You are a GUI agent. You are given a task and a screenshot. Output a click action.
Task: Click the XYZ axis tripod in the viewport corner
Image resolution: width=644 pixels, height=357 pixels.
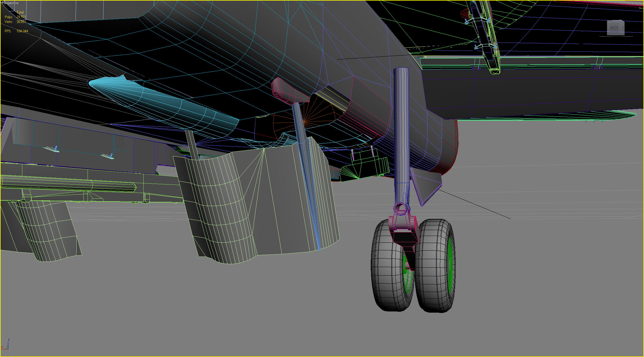point(5,344)
